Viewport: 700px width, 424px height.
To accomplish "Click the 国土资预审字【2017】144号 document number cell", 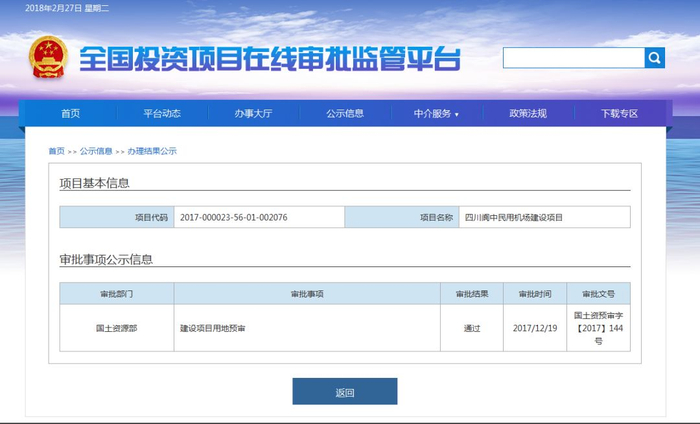I will coord(598,328).
